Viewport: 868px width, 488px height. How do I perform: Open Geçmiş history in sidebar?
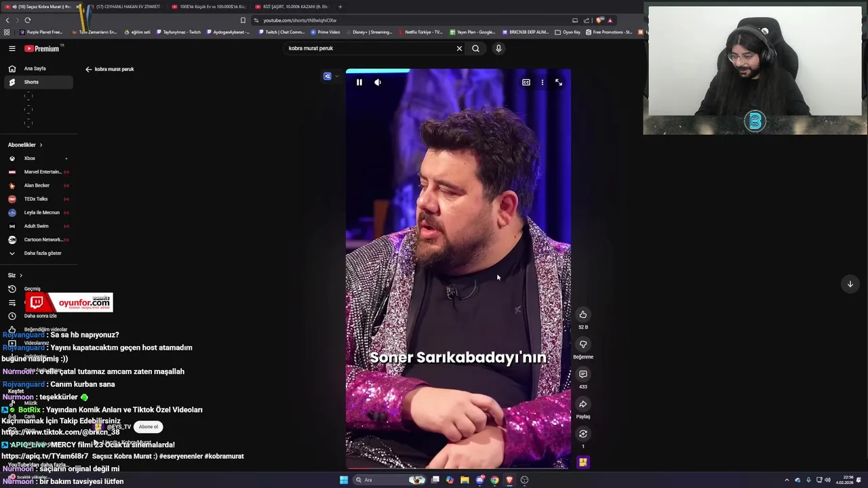pyautogui.click(x=37, y=289)
